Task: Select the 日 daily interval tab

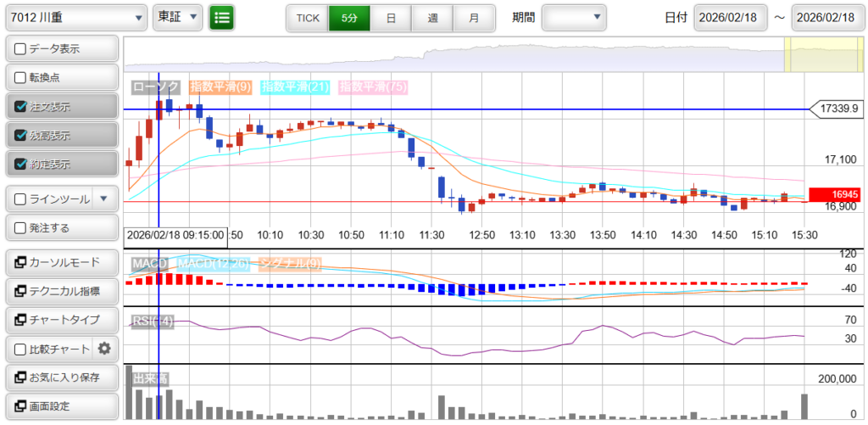Action: pyautogui.click(x=390, y=17)
